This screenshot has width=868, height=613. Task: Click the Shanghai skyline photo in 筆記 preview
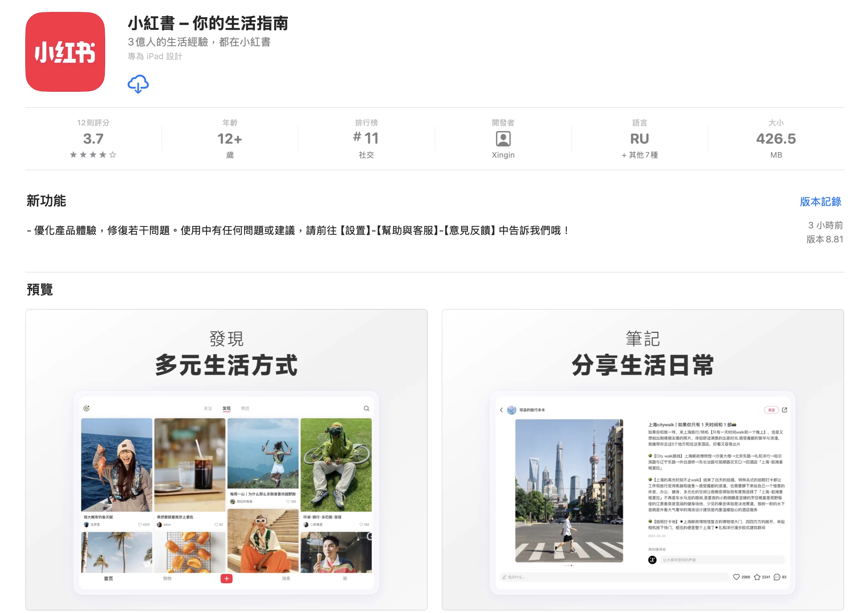(x=569, y=491)
